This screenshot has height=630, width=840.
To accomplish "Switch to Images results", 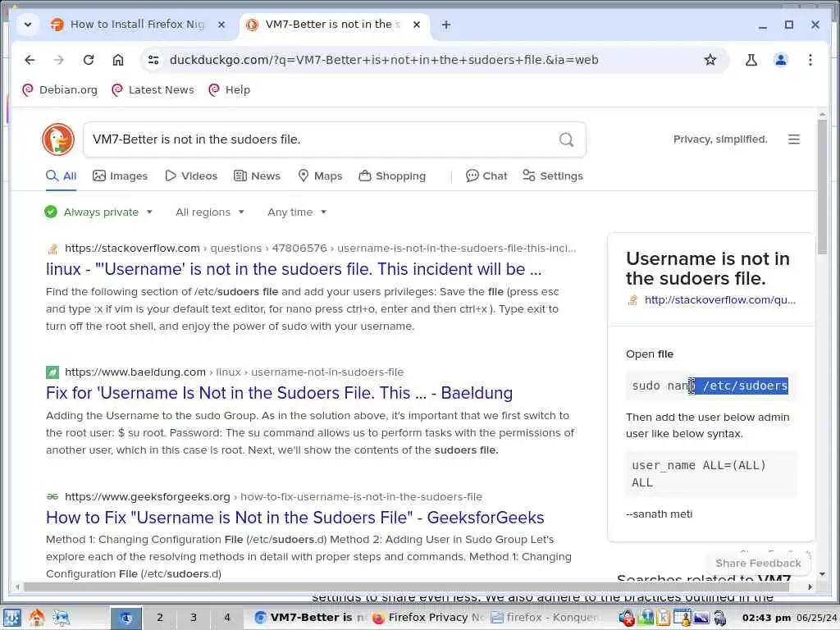I will (120, 176).
